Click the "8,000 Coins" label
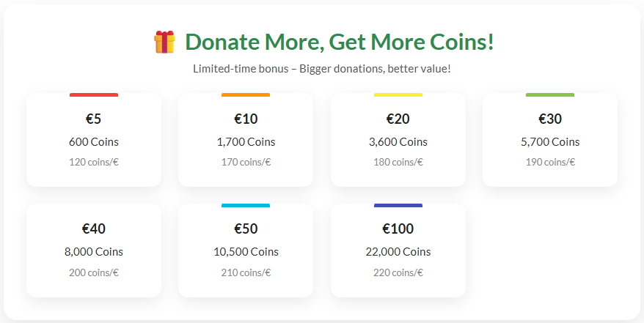644x323 pixels. [x=94, y=252]
